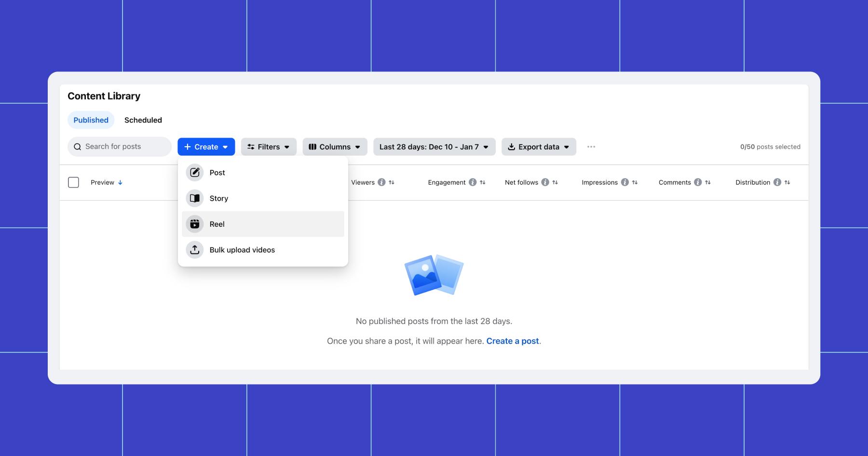Screen dimensions: 868x456
Task: Choose Reel from the Create menu
Action: click(263, 224)
